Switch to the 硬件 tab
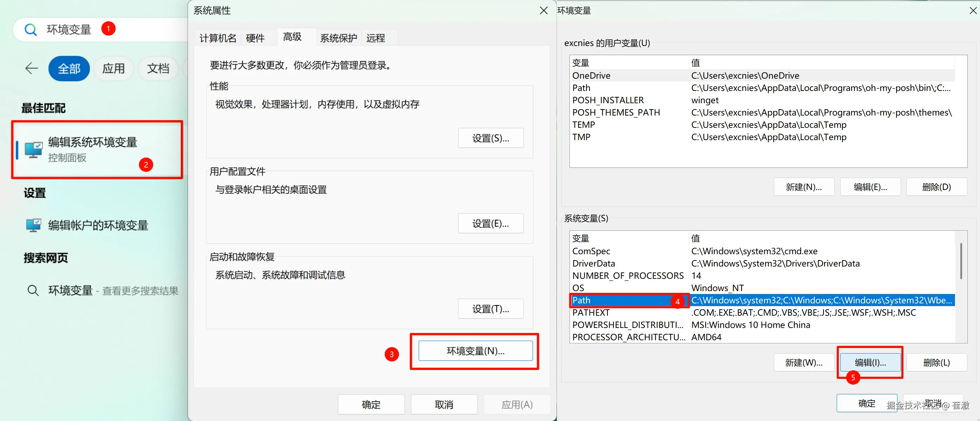The width and height of the screenshot is (980, 421). pyautogui.click(x=255, y=38)
